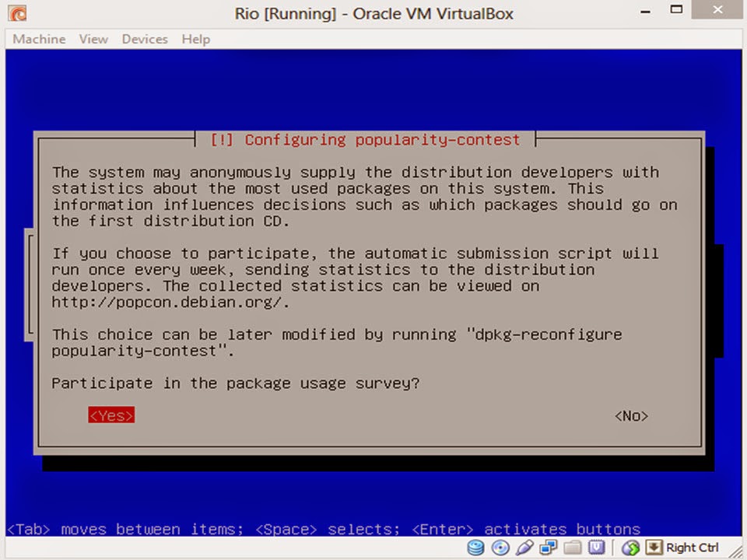This screenshot has height=560, width=747.
Task: Open the Help menu
Action: [195, 39]
